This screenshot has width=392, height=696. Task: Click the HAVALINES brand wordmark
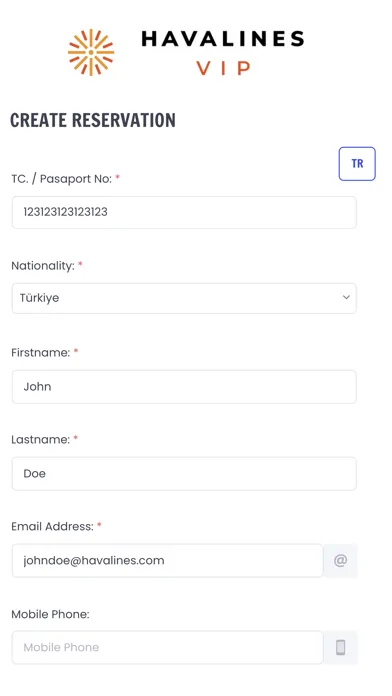click(223, 39)
